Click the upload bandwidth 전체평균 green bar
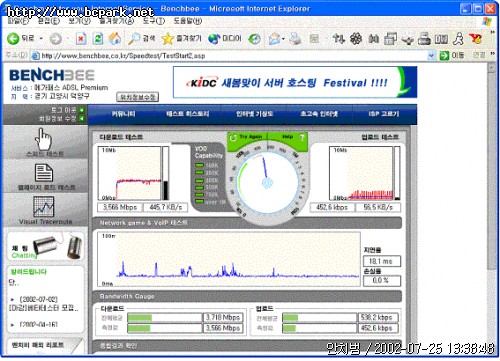 (x=290, y=318)
